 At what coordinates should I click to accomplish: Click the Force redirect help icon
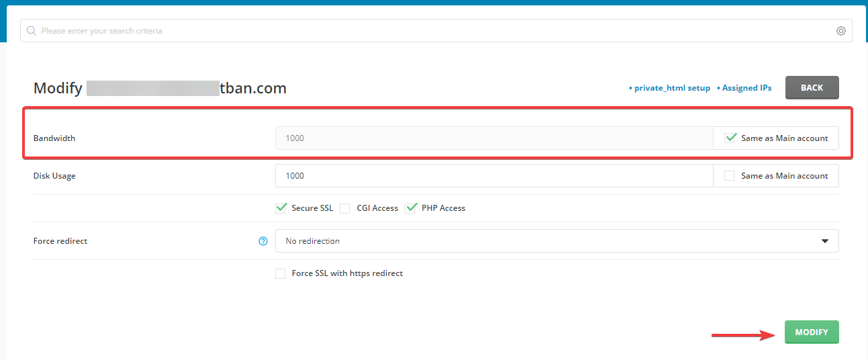coord(263,241)
